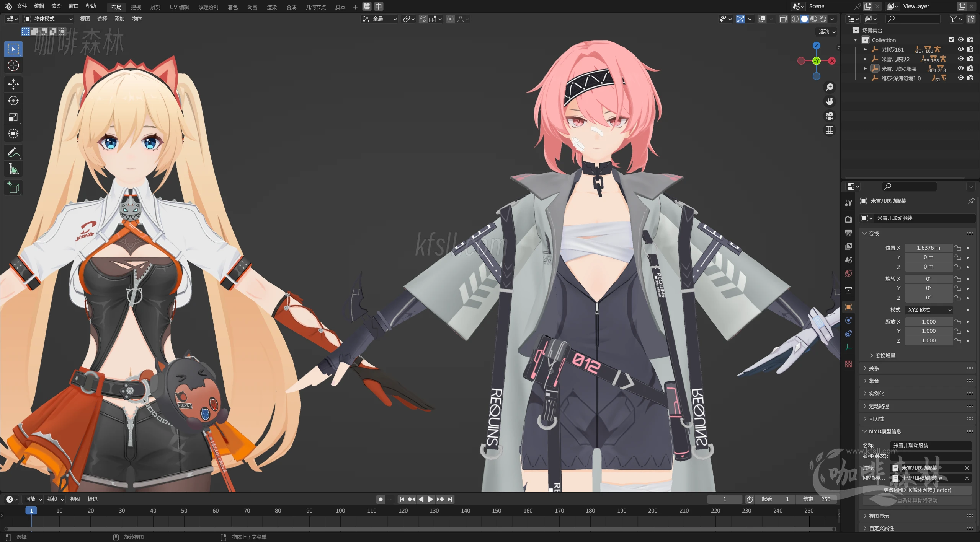This screenshot has height=542, width=980.
Task: Jump to the timeline end frame button
Action: pos(450,499)
